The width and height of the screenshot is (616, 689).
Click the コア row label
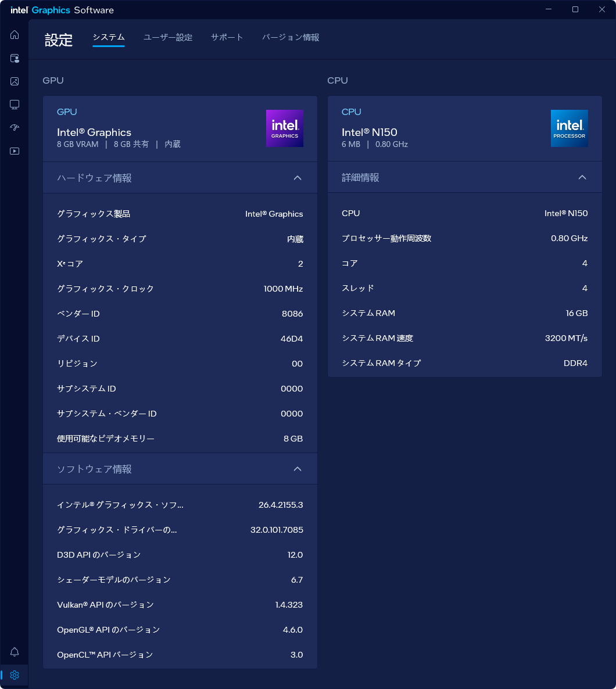coord(349,263)
